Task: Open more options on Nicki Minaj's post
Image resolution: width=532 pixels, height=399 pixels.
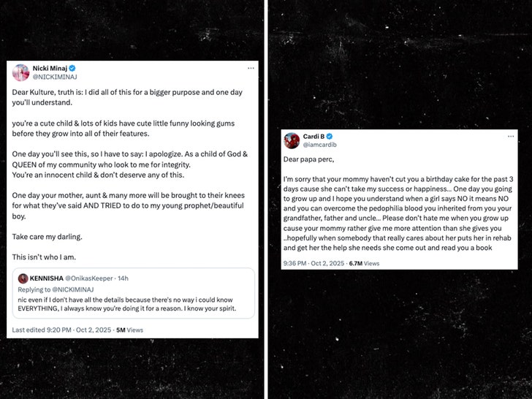Action: pyautogui.click(x=251, y=68)
